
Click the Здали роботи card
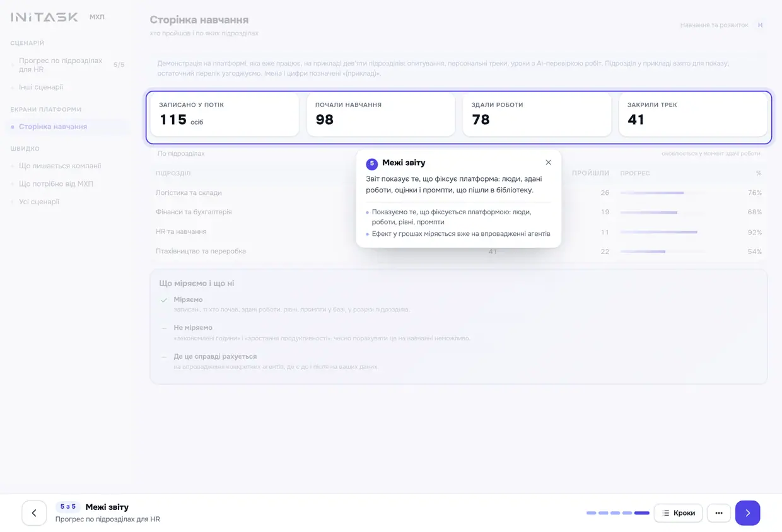pyautogui.click(x=537, y=115)
